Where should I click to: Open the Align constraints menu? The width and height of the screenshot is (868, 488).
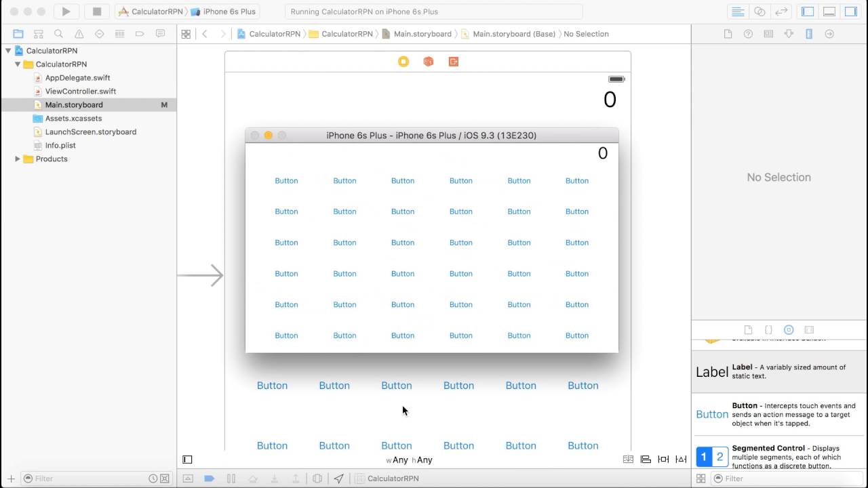pos(646,460)
